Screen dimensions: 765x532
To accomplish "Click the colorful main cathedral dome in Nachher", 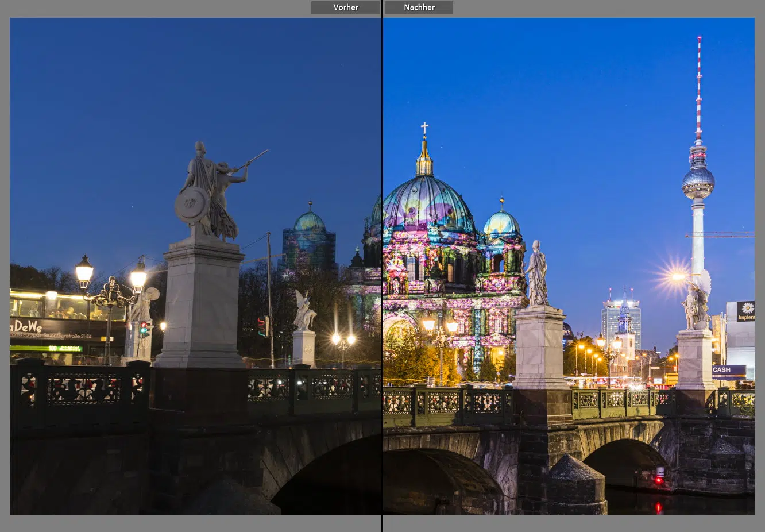I will (x=427, y=204).
